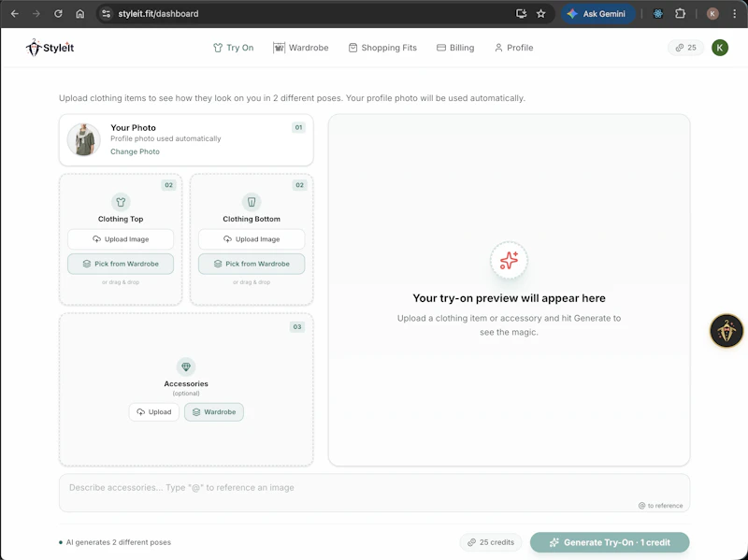Viewport: 748px width, 560px height.
Task: Click the Clothing Top shirt icon
Action: (x=121, y=202)
